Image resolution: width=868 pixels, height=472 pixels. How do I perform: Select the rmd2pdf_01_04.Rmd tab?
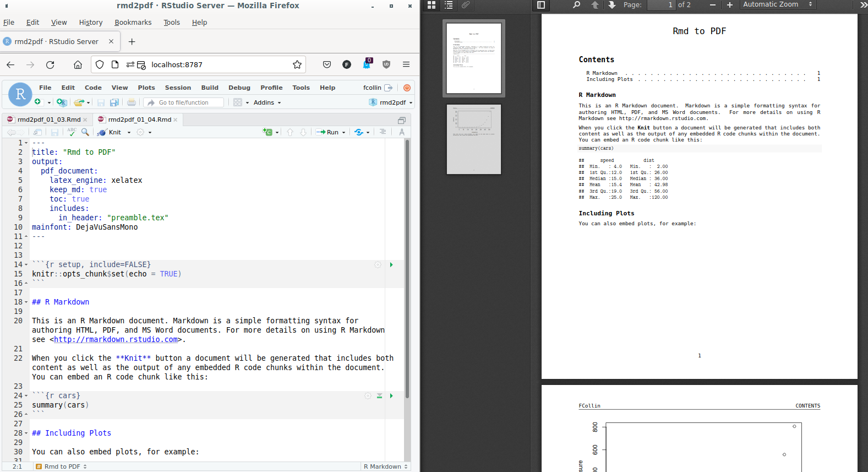pyautogui.click(x=140, y=120)
